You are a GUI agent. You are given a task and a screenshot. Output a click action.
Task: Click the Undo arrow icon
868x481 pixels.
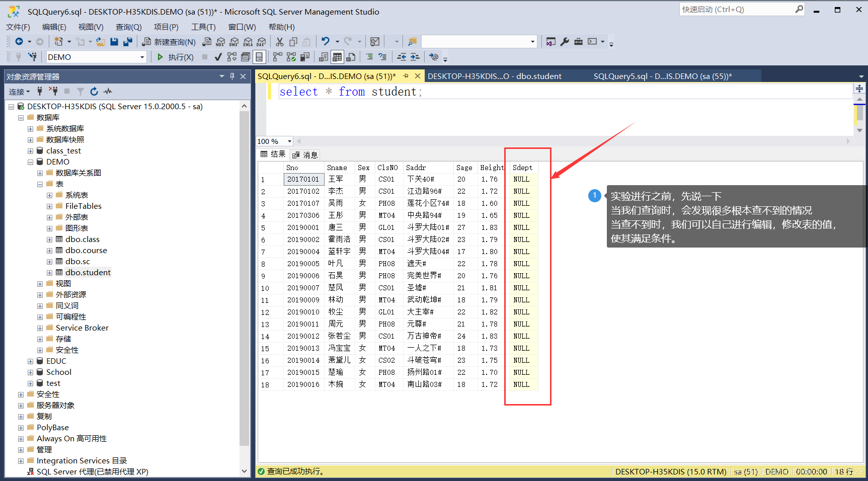tap(326, 42)
